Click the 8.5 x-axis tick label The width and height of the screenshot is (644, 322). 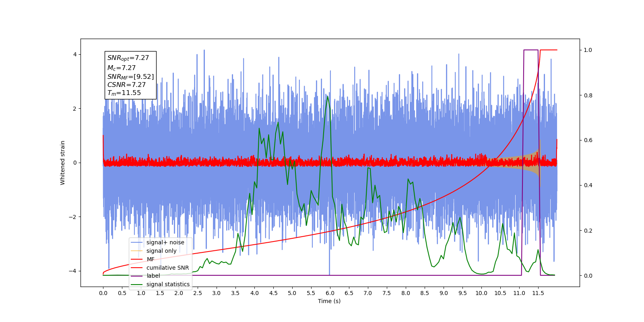coord(425,293)
